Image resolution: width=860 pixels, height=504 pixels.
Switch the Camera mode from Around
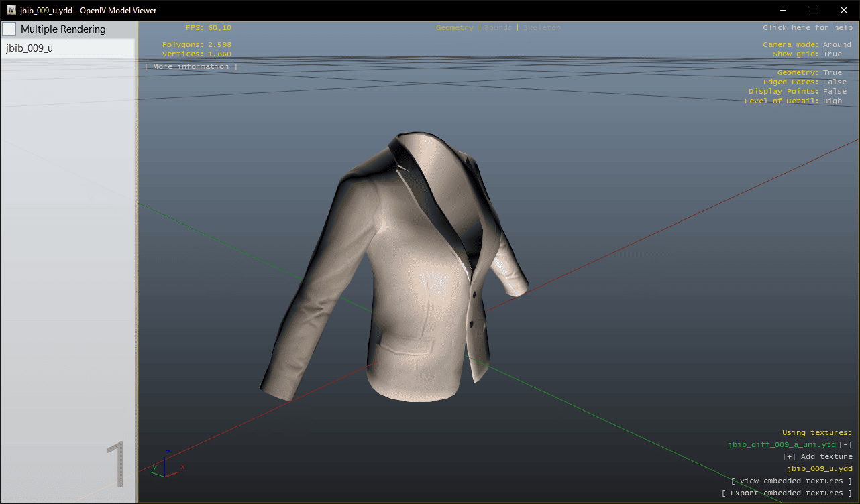pos(837,44)
